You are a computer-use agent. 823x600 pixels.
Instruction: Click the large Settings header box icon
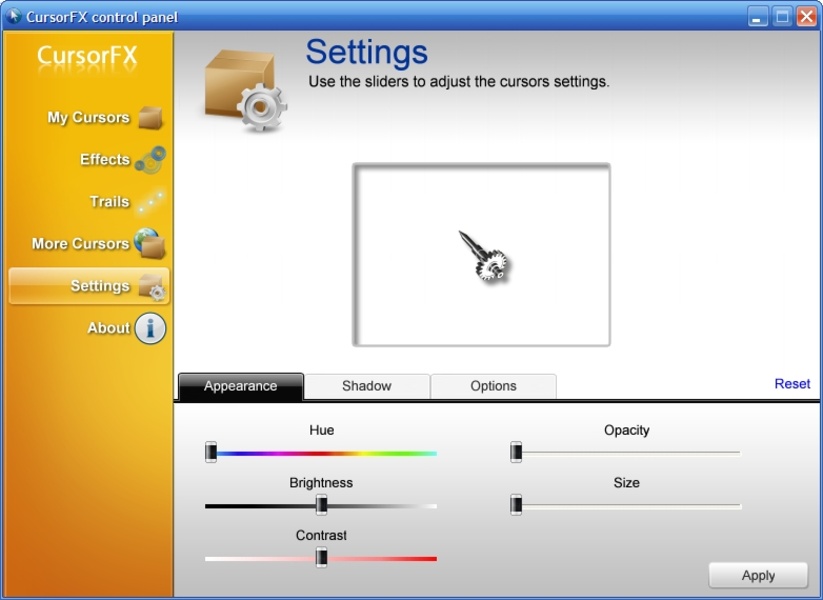coord(245,91)
